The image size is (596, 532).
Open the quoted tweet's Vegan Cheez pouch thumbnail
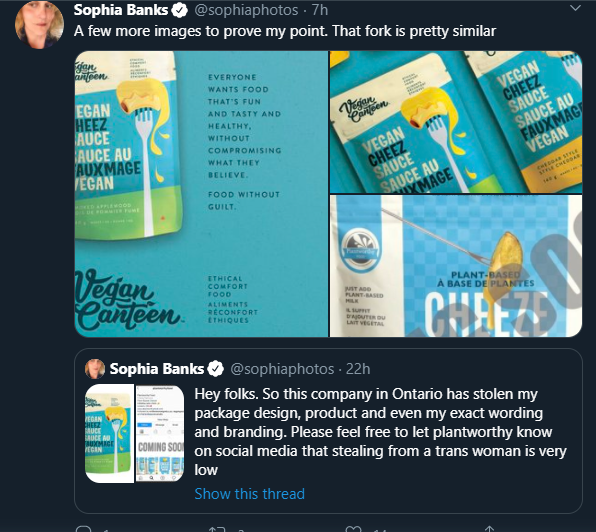[x=109, y=434]
